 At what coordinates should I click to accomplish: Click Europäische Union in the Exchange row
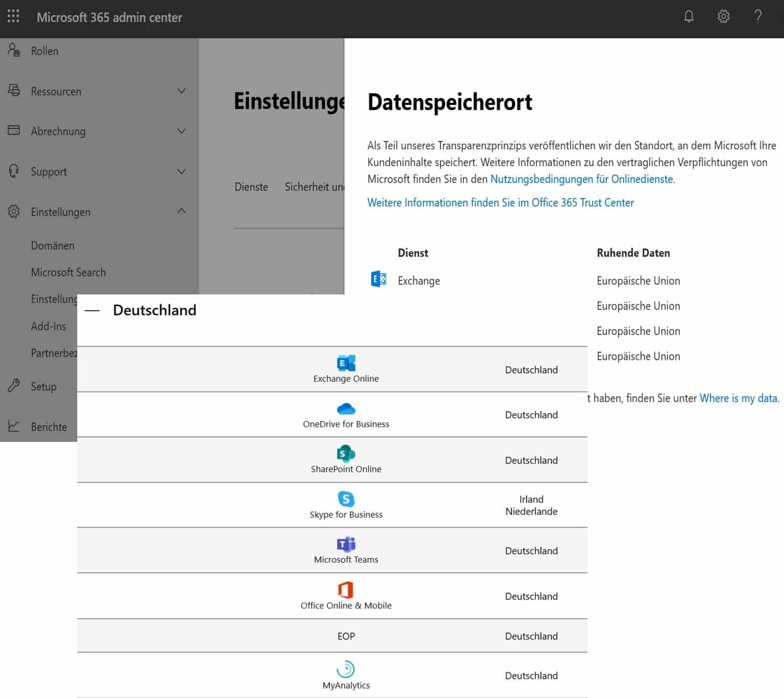click(x=638, y=281)
